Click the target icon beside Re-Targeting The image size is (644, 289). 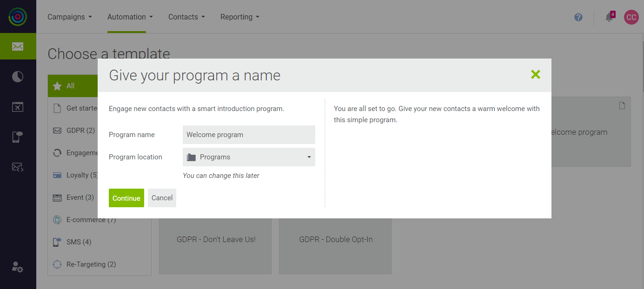[57, 264]
